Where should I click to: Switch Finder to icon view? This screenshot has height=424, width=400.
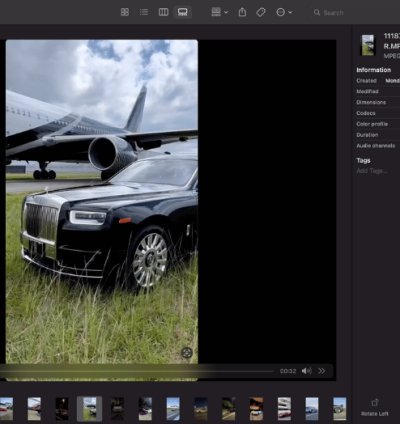coord(125,12)
